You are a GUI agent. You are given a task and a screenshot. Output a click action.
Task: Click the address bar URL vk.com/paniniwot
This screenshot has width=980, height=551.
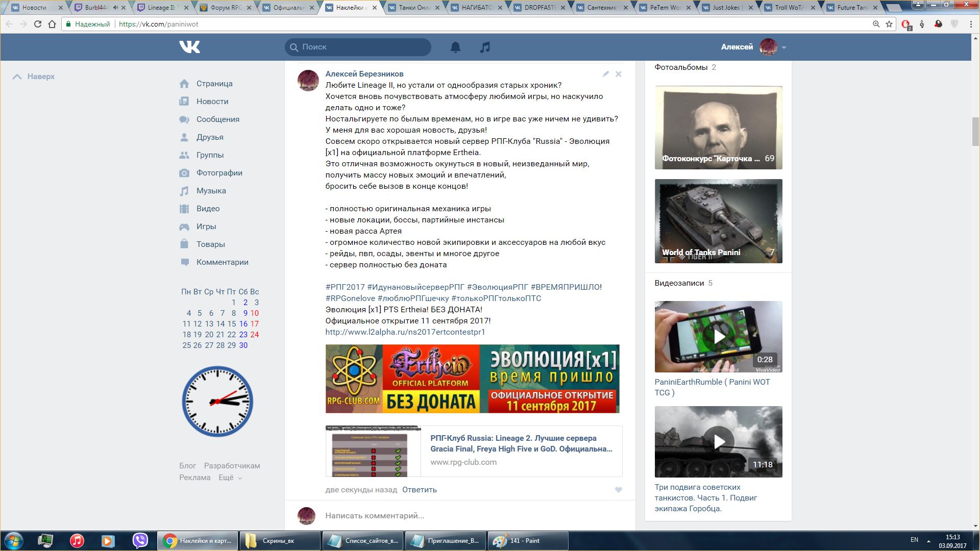[159, 24]
